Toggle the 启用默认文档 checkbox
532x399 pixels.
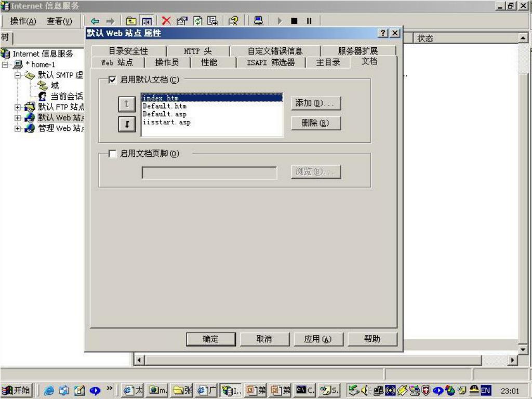click(113, 79)
